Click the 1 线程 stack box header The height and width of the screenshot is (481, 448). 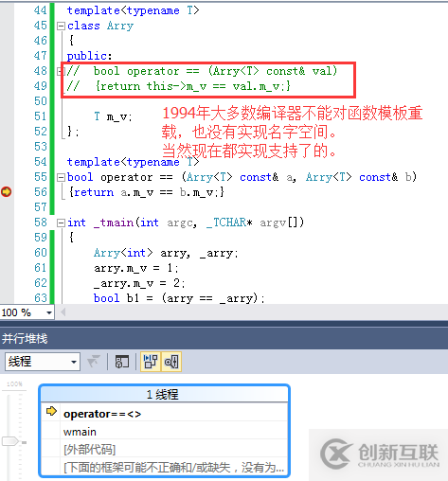coord(164,394)
